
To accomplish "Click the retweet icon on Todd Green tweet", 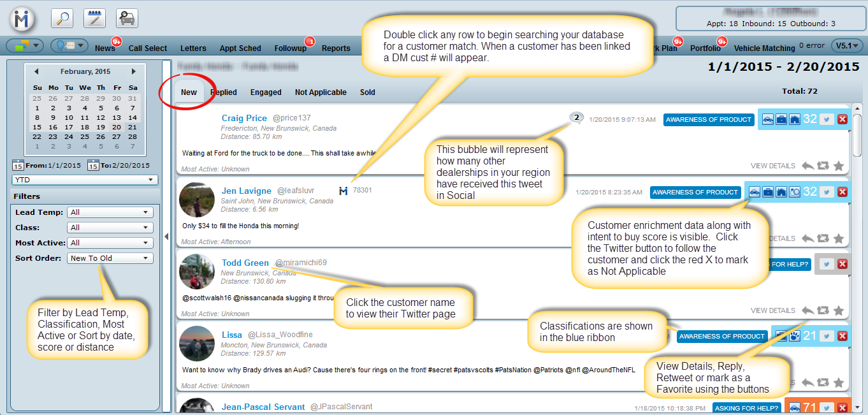I will tap(823, 310).
